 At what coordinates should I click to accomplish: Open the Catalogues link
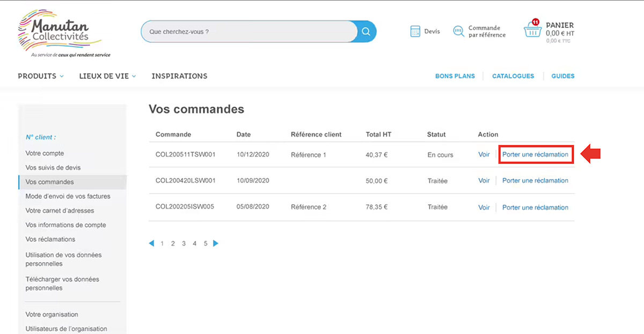coord(513,76)
